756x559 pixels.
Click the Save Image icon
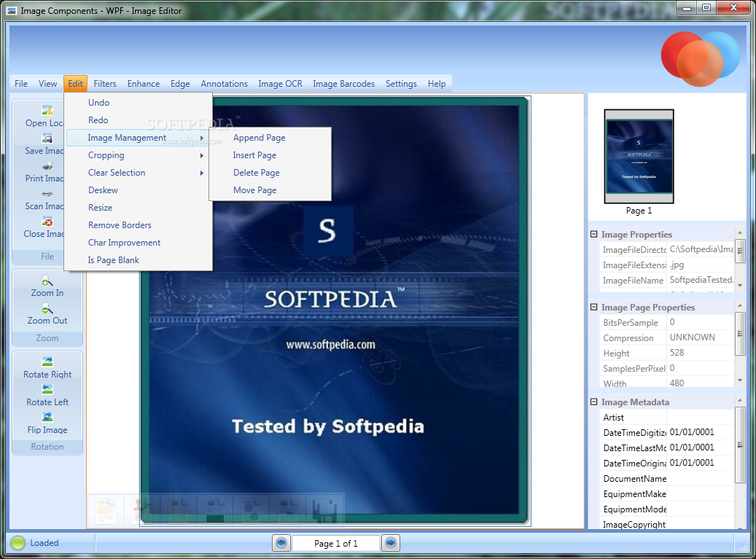(47, 138)
